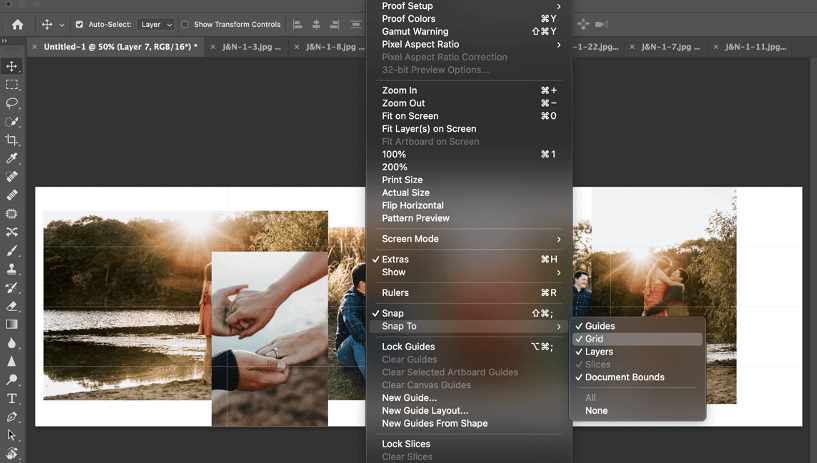Screen dimensions: 817x463
Task: Select the History Brush tool
Action: 11,287
